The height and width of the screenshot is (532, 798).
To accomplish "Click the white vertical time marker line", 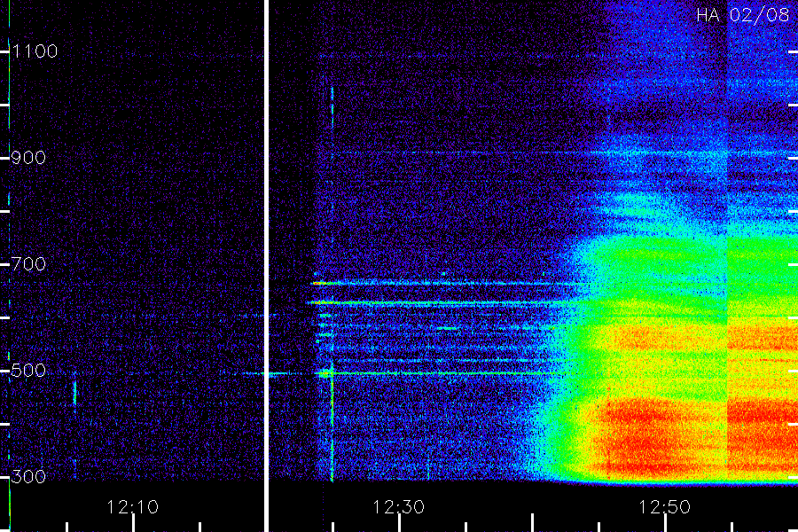I will 266,266.
